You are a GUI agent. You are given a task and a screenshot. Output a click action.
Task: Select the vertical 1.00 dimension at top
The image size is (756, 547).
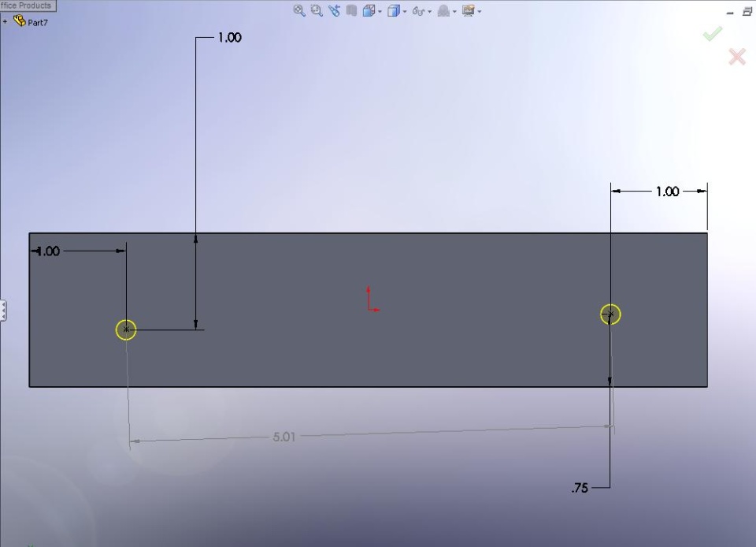click(x=229, y=38)
